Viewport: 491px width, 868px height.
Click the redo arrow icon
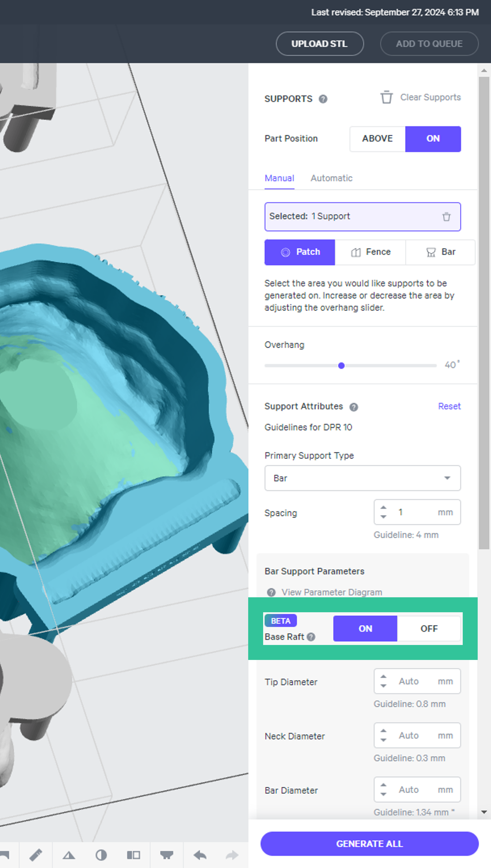coord(232,855)
